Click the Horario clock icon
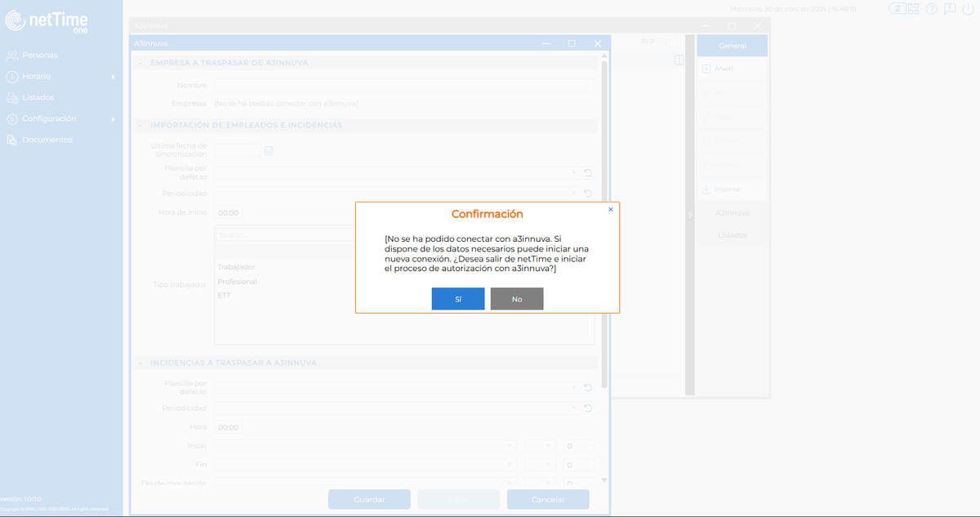This screenshot has width=980, height=517. click(x=11, y=76)
